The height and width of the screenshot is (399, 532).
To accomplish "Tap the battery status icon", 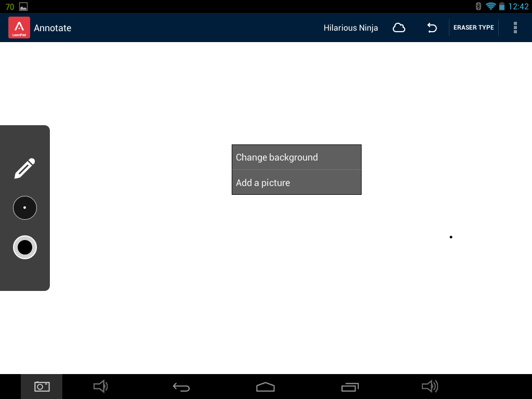I will 502,6.
